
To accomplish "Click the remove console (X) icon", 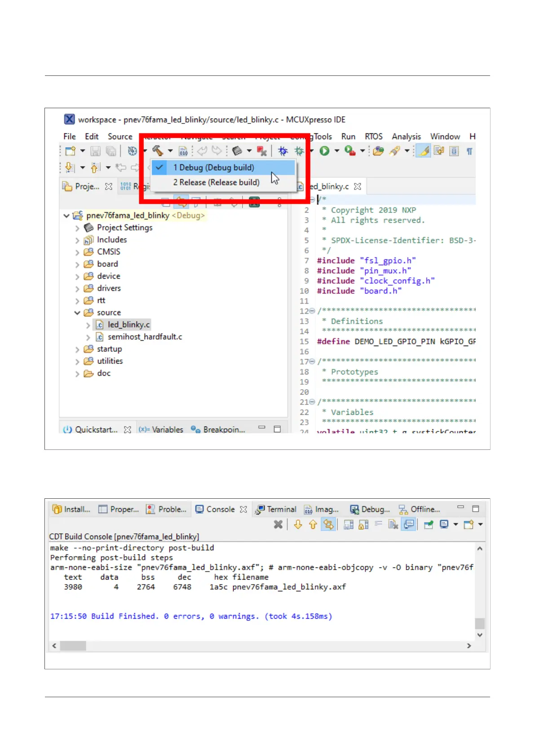I will (x=278, y=524).
